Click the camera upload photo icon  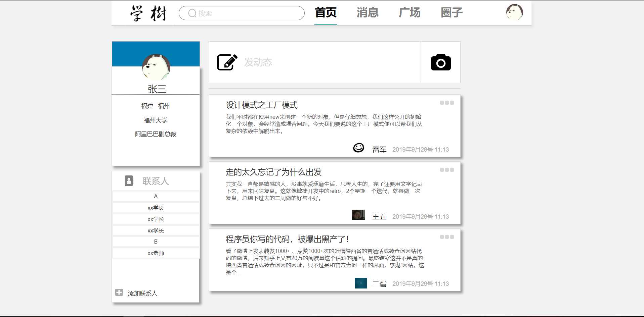click(x=441, y=62)
